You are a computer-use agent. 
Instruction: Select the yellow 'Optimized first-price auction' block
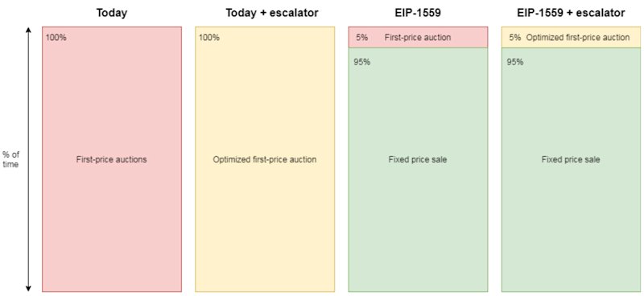pyautogui.click(x=265, y=159)
